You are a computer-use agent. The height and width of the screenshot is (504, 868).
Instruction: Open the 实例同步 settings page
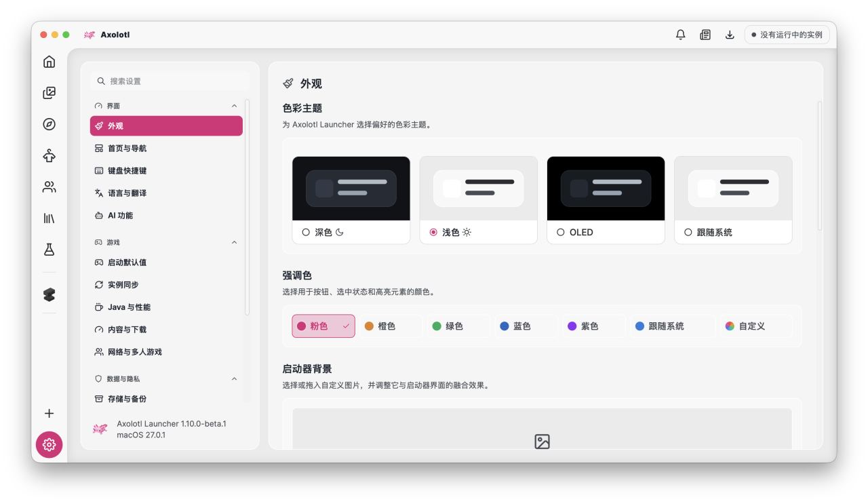click(166, 284)
